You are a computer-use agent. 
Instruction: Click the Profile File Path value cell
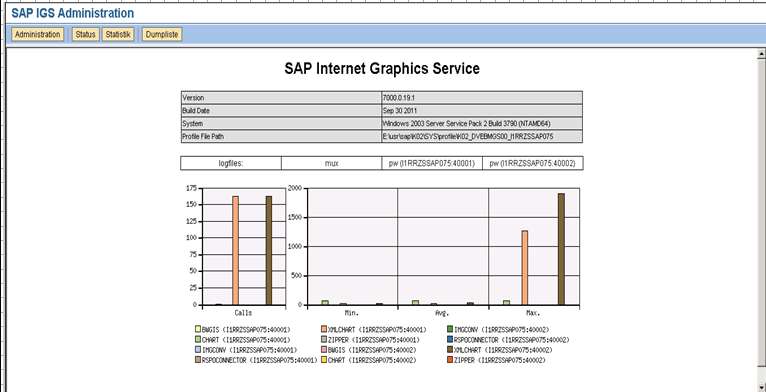(482, 137)
